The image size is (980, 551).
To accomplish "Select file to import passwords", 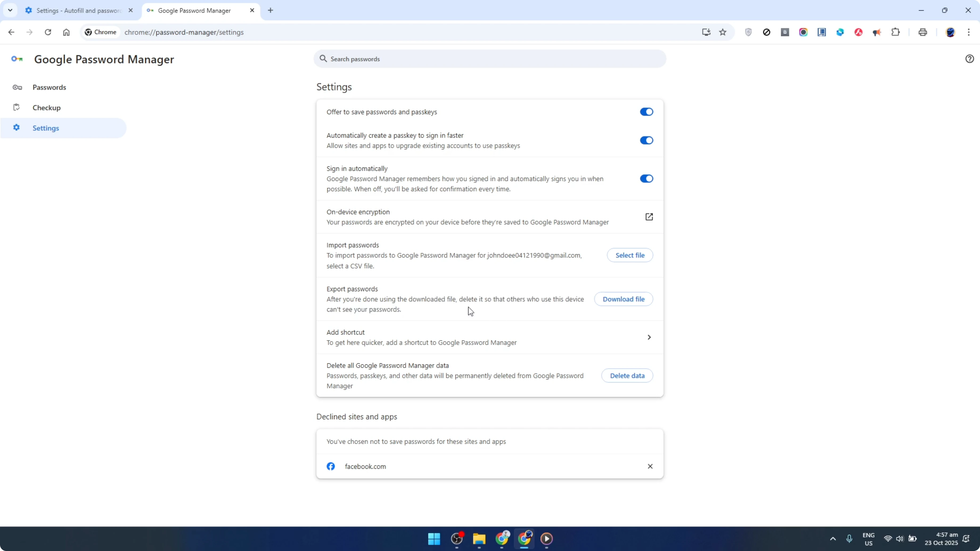I will tap(630, 255).
